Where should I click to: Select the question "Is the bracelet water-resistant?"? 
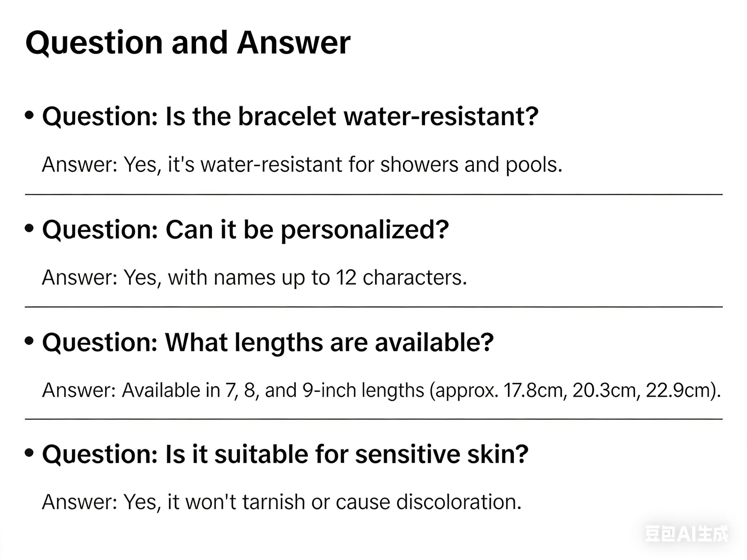(x=290, y=117)
